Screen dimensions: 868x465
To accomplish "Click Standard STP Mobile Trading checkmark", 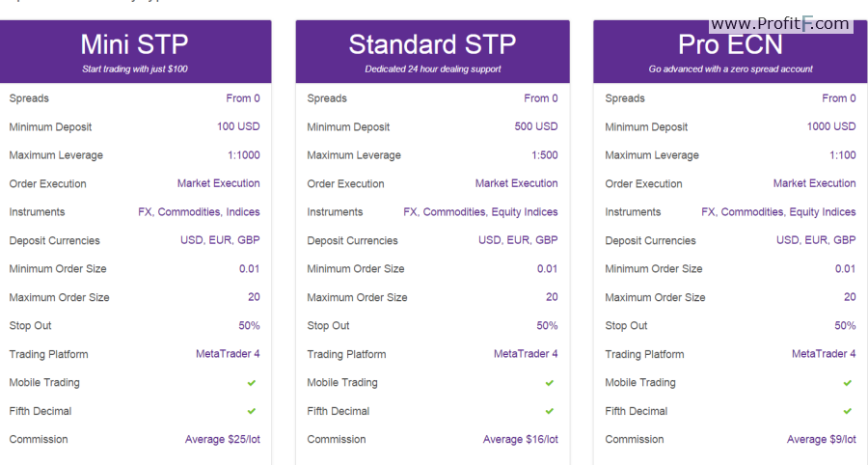I will coord(549,383).
